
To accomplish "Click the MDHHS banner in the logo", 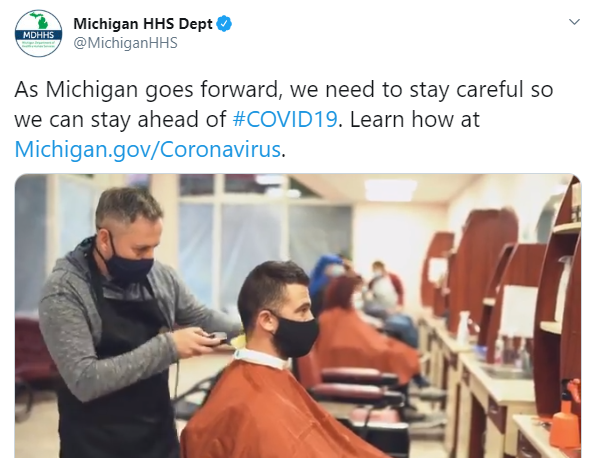I will click(38, 35).
